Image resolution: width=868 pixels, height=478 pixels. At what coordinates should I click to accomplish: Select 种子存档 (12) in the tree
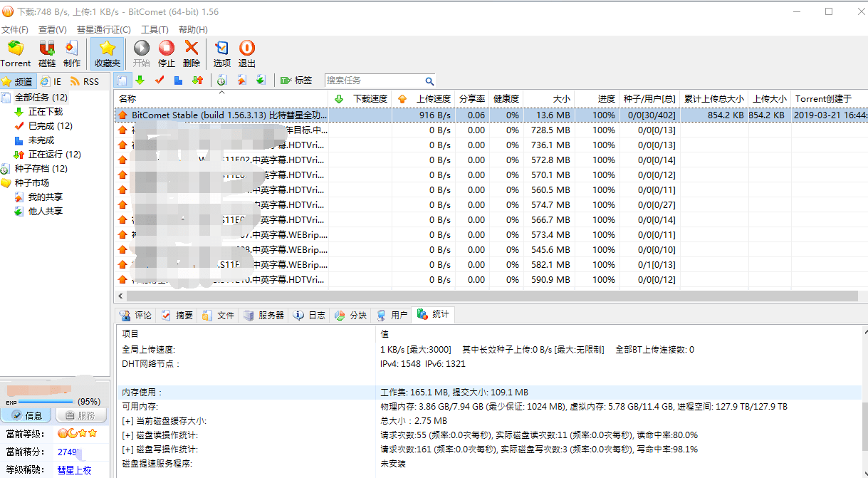[x=41, y=169]
